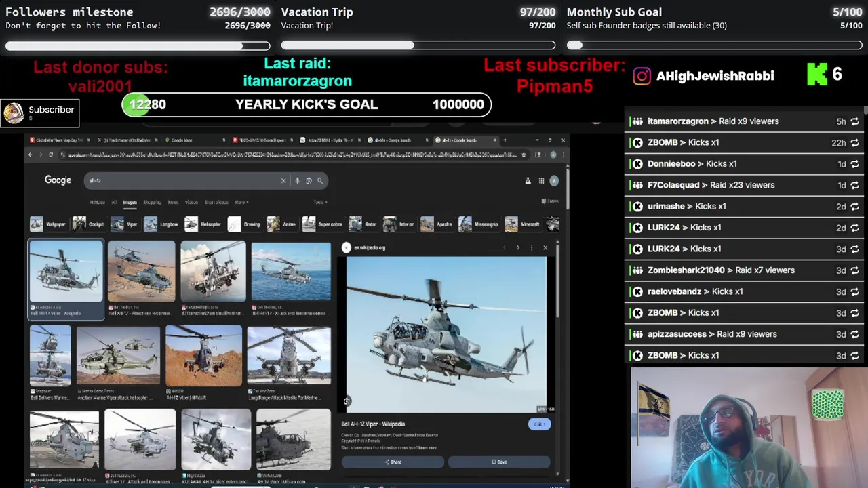Click the green Kick logo
Screen dimensions: 868x488
pos(817,75)
